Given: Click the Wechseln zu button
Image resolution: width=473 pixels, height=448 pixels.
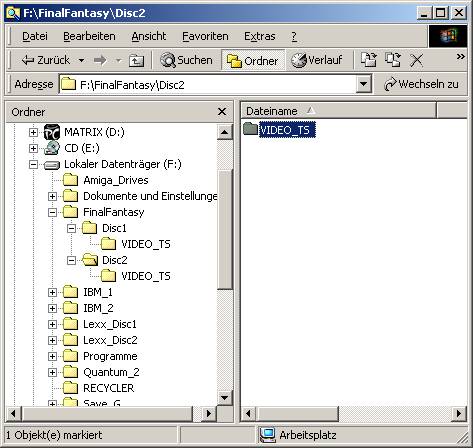Looking at the screenshot, I should (x=422, y=84).
